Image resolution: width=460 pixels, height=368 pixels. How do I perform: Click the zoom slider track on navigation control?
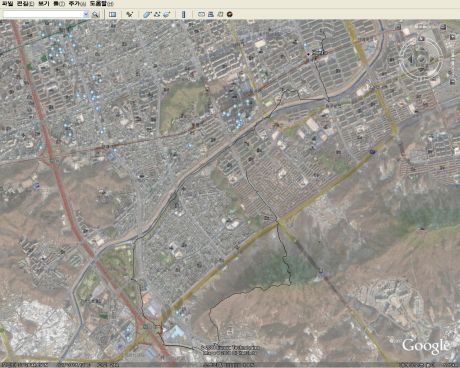[452, 59]
